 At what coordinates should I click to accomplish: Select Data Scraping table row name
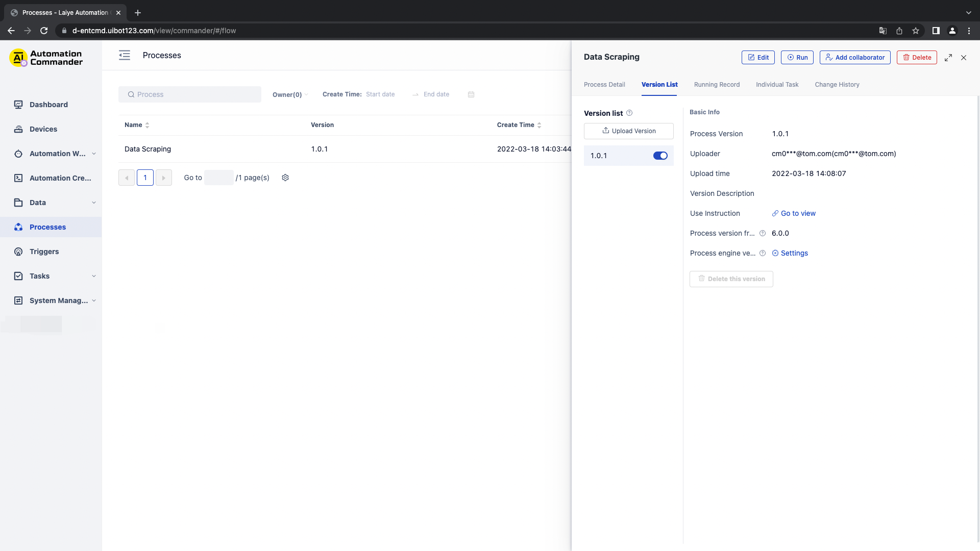click(148, 149)
